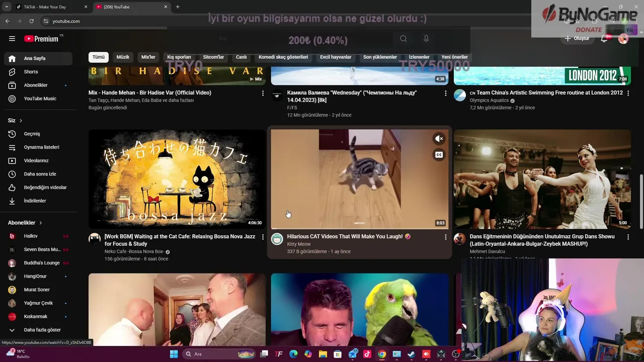The width and height of the screenshot is (644, 362).
Task: Open Chrome tab search dropdown arrow
Action: (x=6, y=7)
